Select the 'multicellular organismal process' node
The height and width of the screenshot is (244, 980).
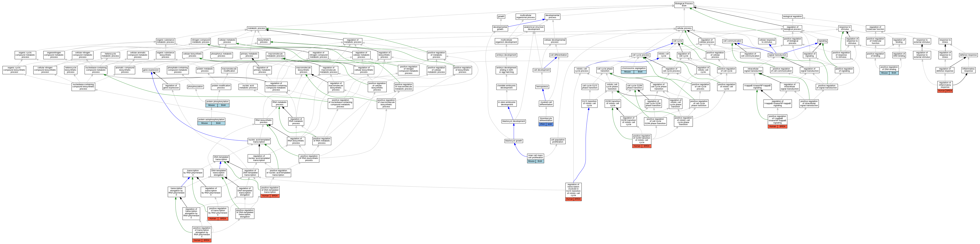tap(526, 16)
